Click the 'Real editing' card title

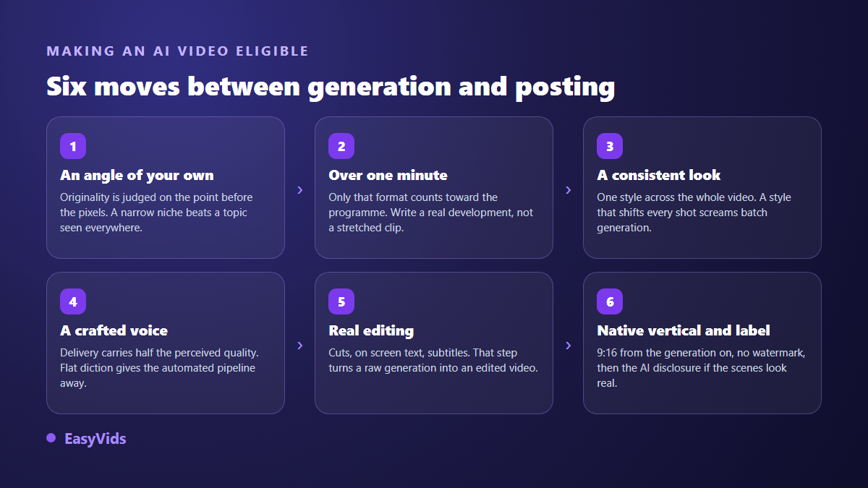click(371, 330)
